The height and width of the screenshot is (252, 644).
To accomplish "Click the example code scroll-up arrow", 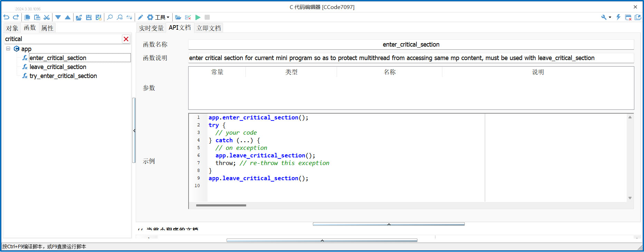I will tap(630, 117).
